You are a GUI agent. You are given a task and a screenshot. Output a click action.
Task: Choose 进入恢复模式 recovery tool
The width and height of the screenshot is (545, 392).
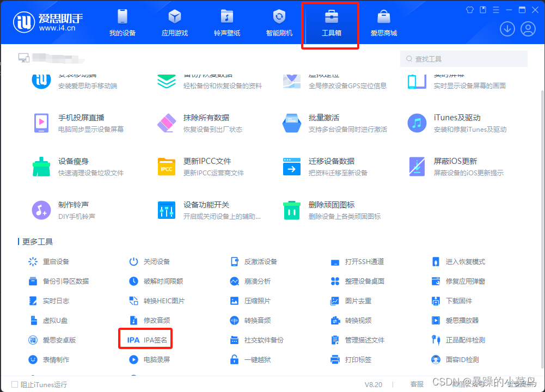click(x=458, y=262)
